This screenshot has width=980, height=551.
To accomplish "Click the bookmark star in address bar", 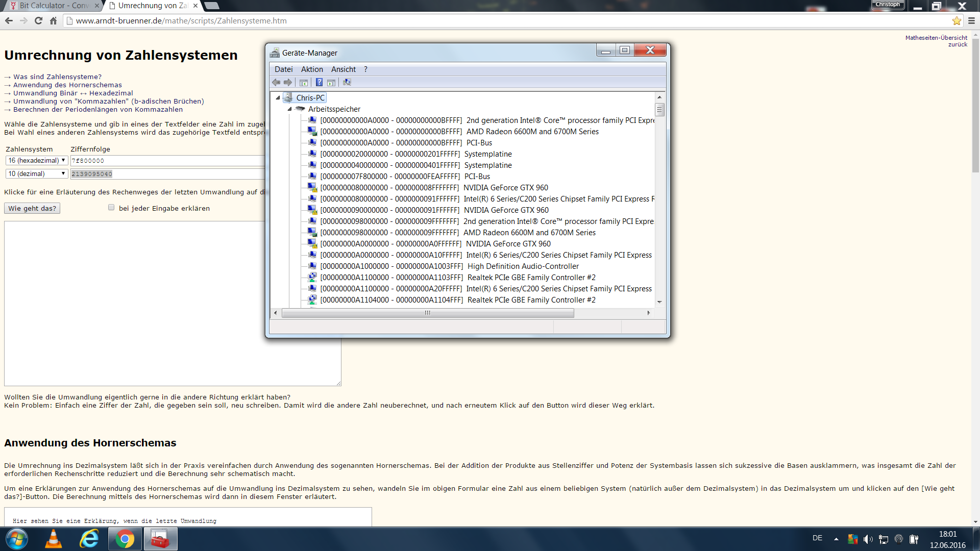I will coord(956,21).
